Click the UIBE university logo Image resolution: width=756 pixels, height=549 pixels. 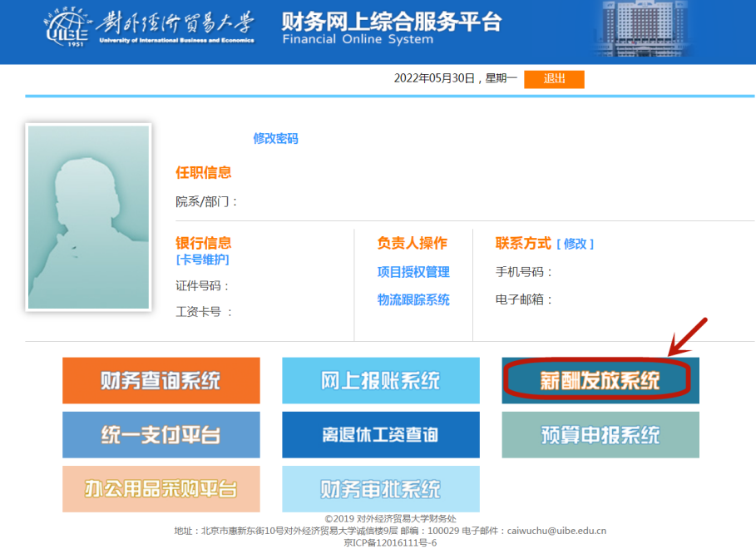pyautogui.click(x=151, y=27)
